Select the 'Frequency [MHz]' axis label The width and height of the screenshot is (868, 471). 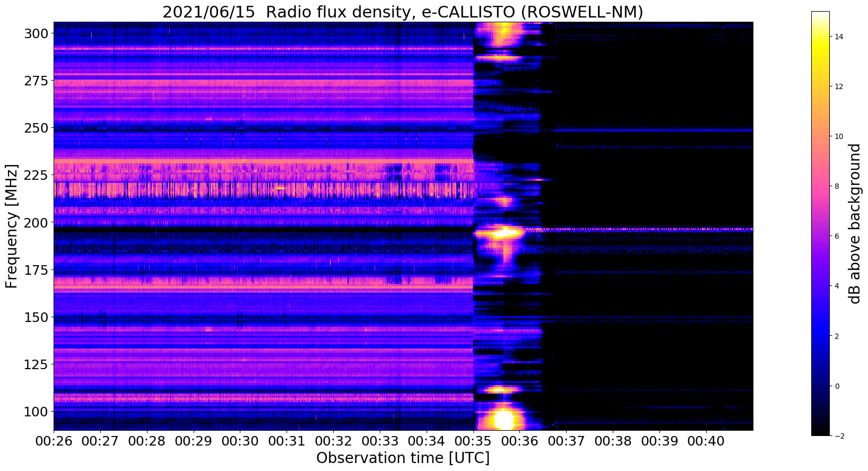pyautogui.click(x=12, y=226)
